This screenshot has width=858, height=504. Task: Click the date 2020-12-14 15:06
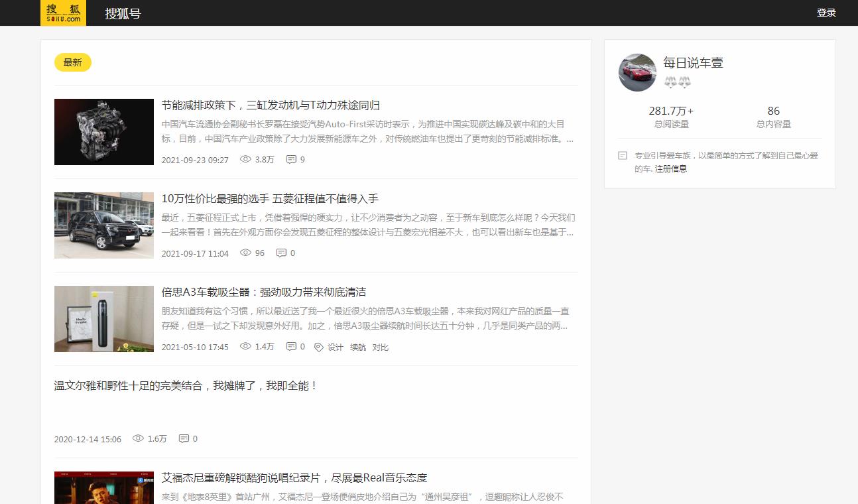(x=88, y=439)
